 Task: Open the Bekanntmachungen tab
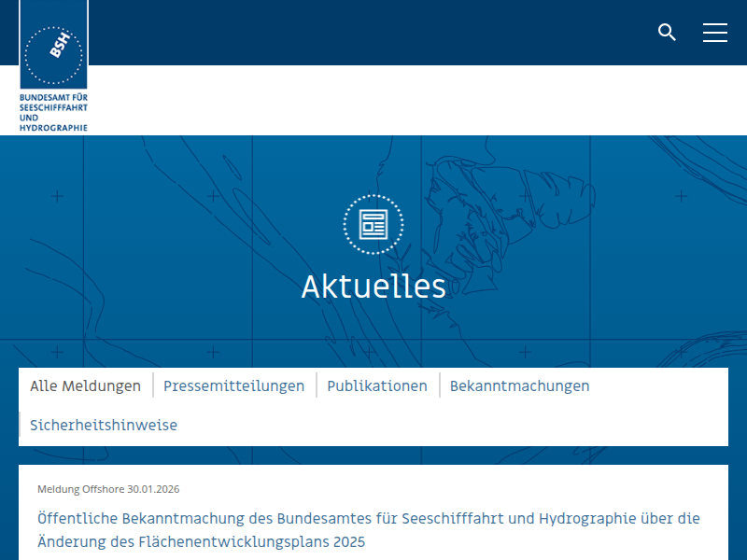tap(519, 386)
